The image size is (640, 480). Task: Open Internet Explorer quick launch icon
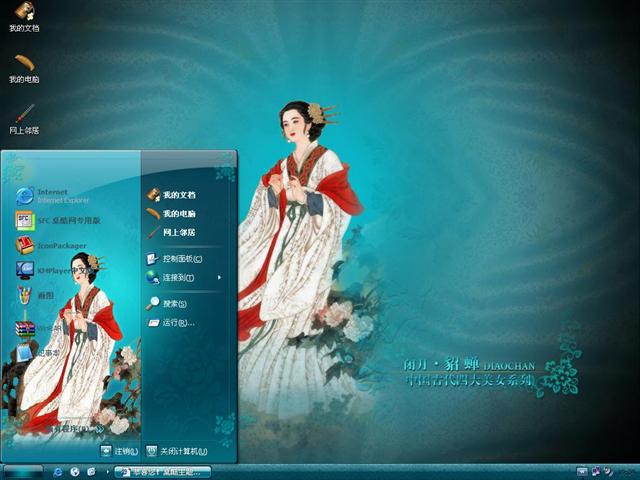(58, 472)
